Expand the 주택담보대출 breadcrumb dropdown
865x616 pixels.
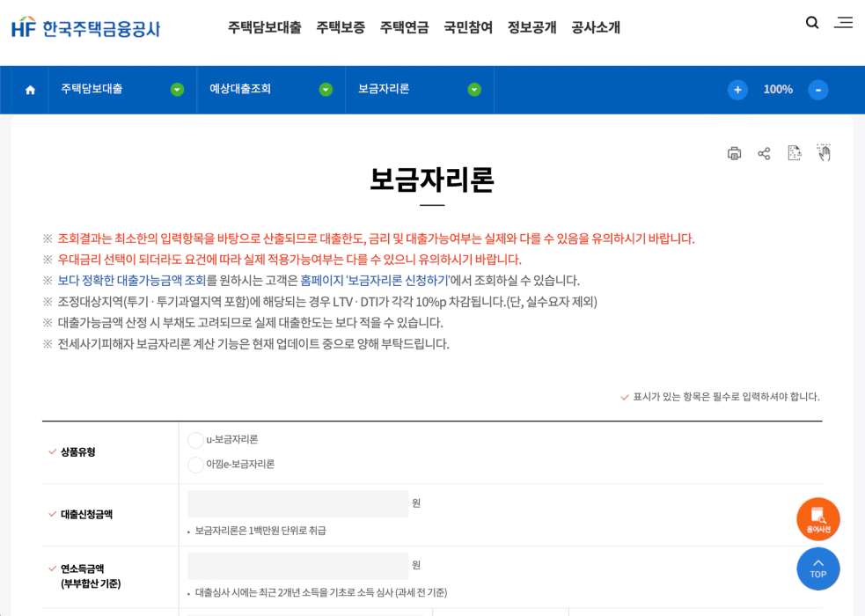coord(177,90)
